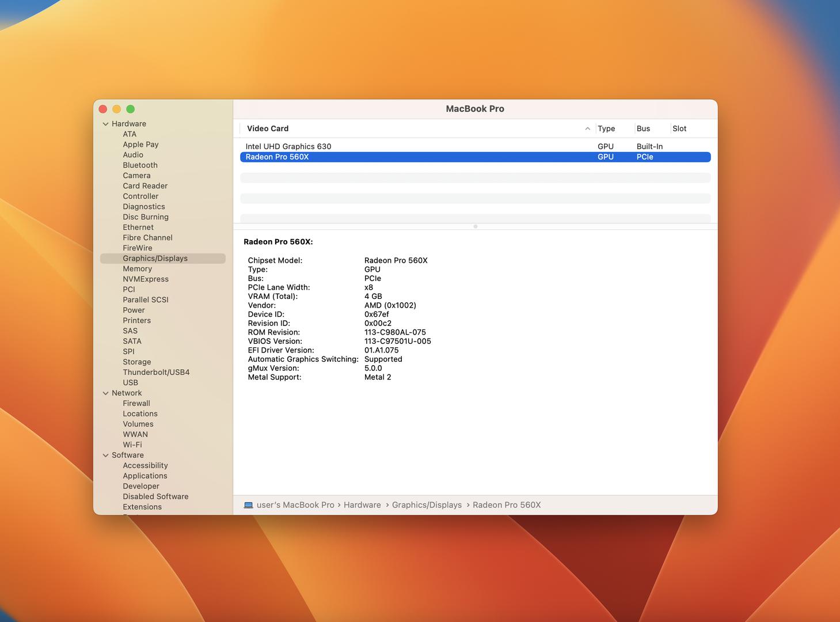Image resolution: width=840 pixels, height=622 pixels.
Task: Click the Metal Support value Metal 2
Action: (x=378, y=377)
